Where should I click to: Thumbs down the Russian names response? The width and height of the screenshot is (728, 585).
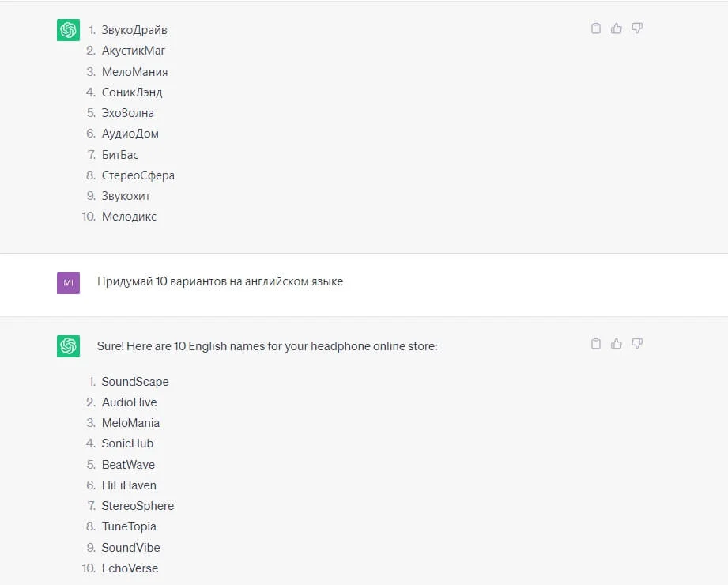[x=637, y=28]
